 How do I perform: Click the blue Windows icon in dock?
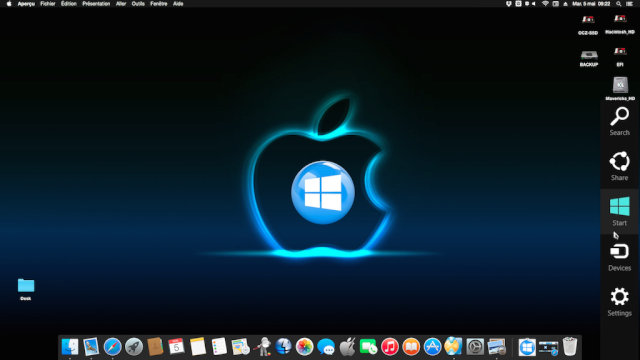[x=527, y=347]
